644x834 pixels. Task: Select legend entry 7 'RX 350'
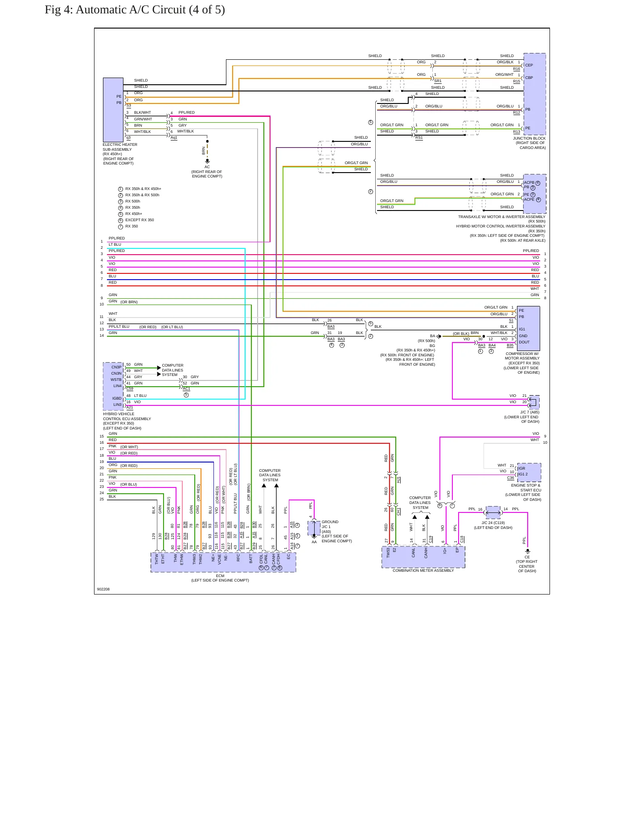coord(128,226)
